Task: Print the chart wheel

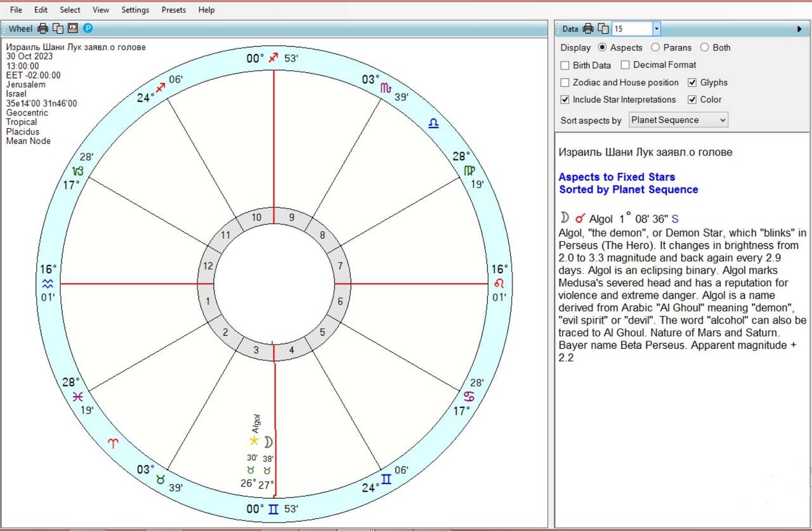Action: click(43, 29)
